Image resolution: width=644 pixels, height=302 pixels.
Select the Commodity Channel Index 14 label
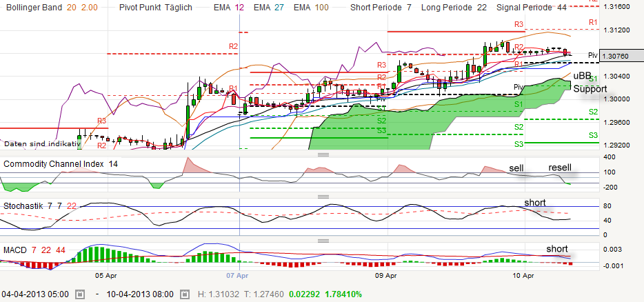61,164
